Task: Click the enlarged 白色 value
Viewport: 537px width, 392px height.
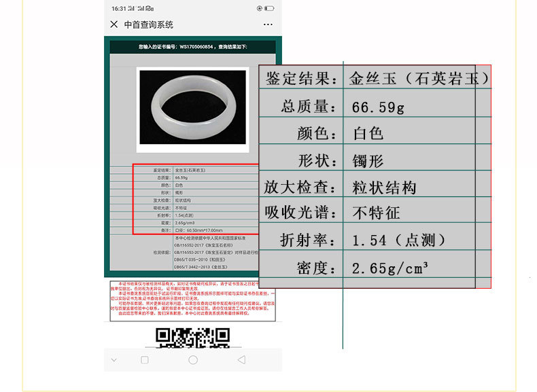Action: pos(368,133)
